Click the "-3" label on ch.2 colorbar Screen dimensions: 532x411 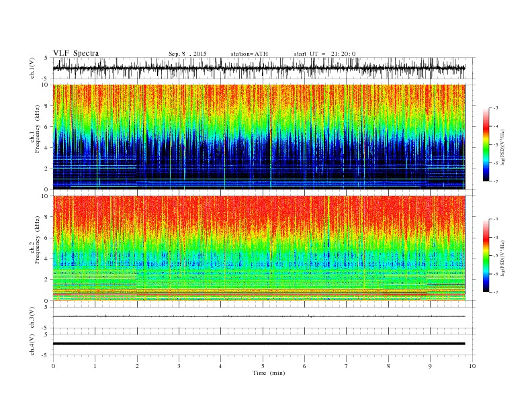coord(496,219)
